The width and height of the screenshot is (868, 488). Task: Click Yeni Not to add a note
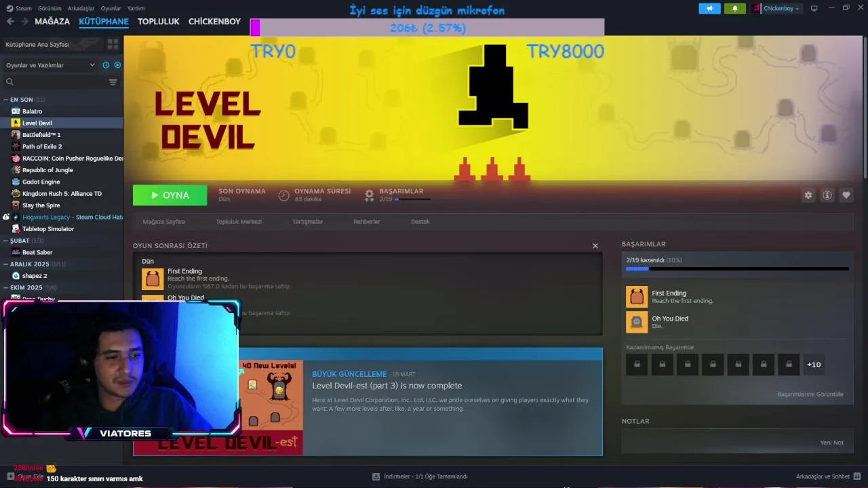pyautogui.click(x=832, y=443)
